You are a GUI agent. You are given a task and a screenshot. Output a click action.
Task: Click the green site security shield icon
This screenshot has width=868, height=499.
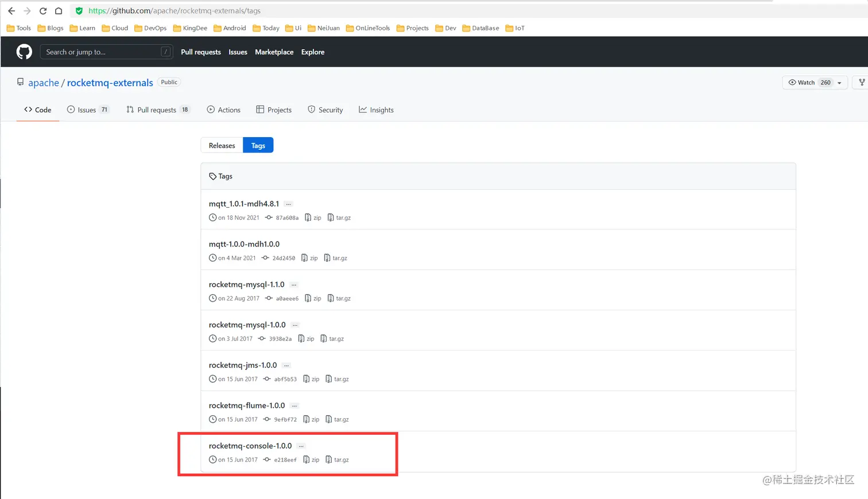coord(79,11)
